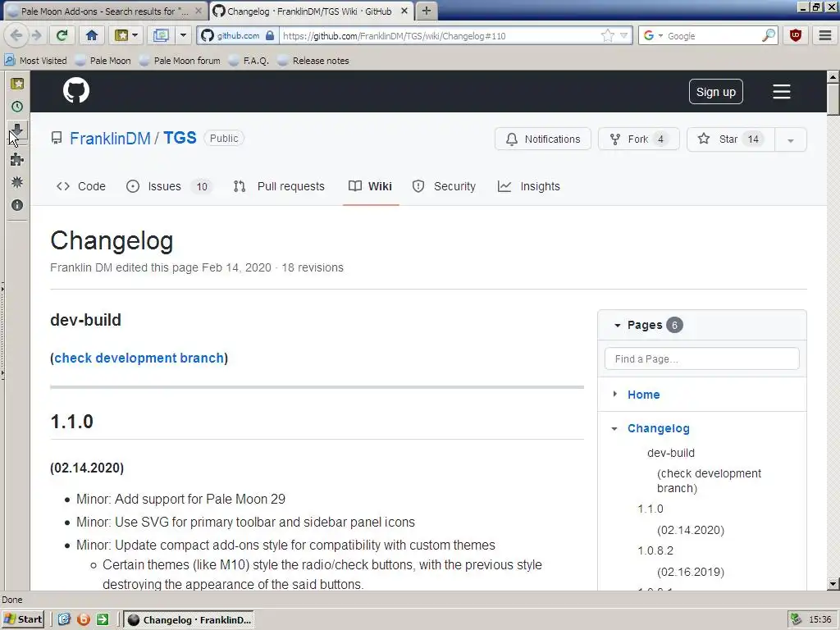This screenshot has height=630, width=840.
Task: Open a new tab with plus button
Action: coord(427,11)
